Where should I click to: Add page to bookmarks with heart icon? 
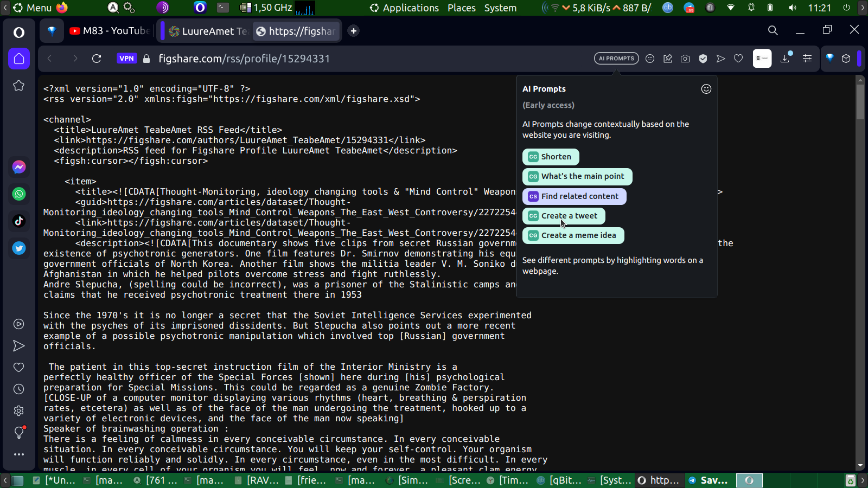point(738,59)
